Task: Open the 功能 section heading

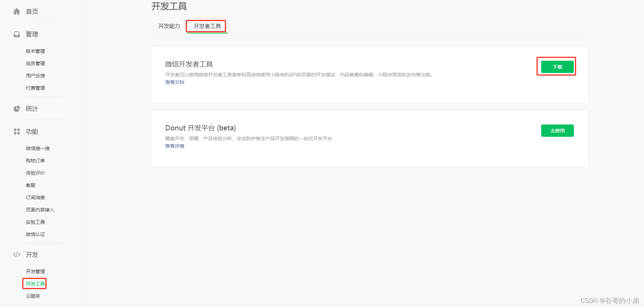Action: (32, 132)
